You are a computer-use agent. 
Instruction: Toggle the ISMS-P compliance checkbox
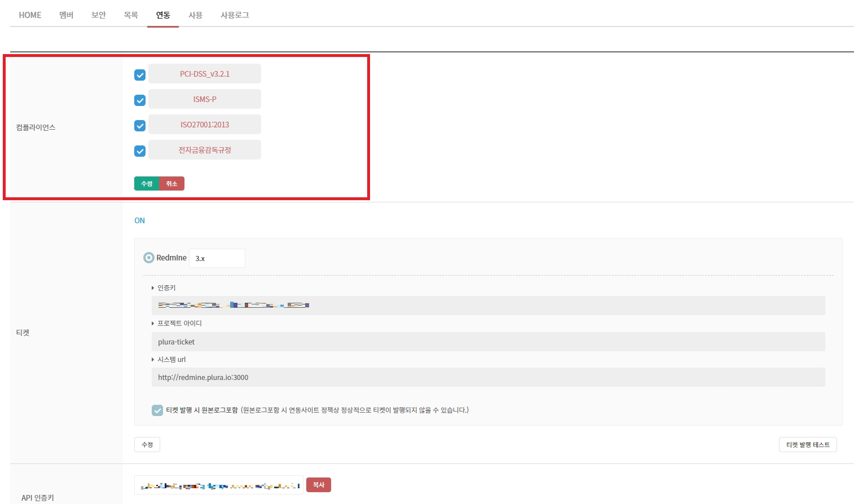coord(140,100)
